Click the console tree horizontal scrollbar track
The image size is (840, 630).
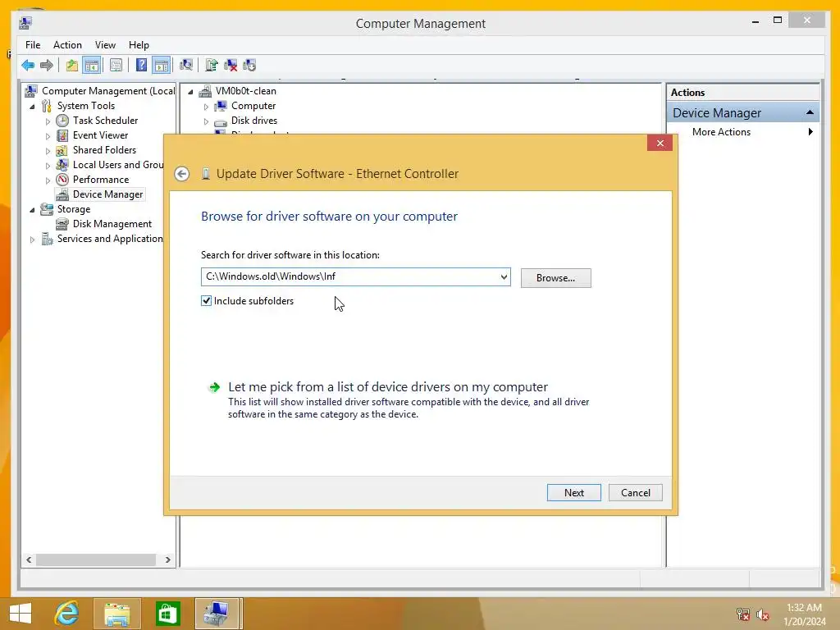(x=97, y=559)
